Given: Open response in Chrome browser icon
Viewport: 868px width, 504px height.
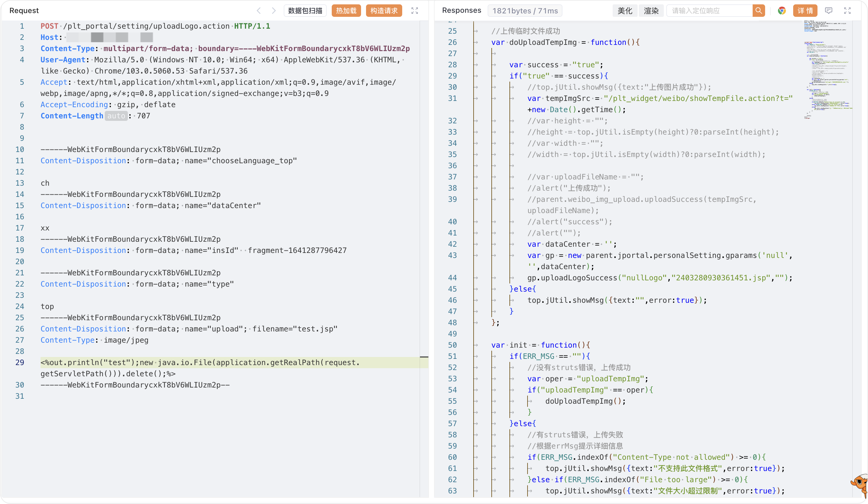Looking at the screenshot, I should tap(782, 11).
